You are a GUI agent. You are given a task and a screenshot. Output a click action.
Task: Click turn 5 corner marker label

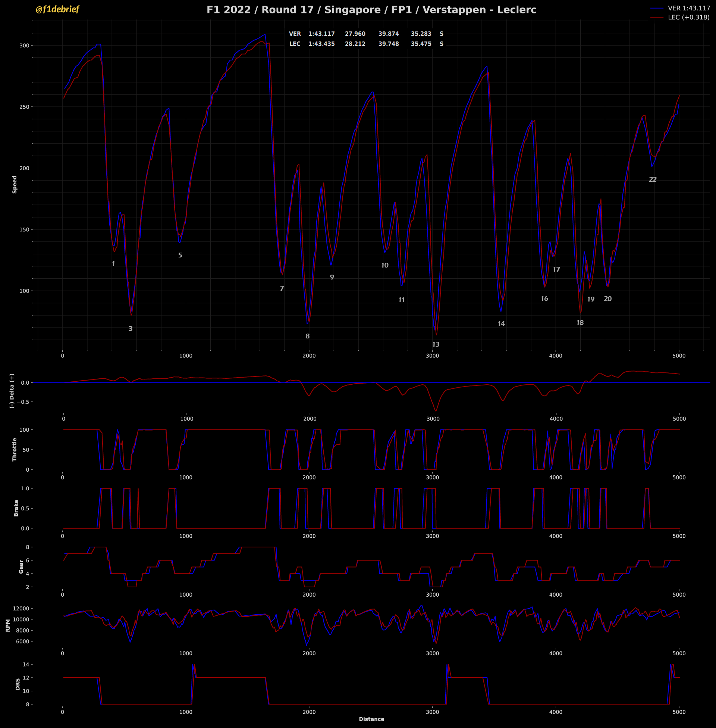(180, 255)
